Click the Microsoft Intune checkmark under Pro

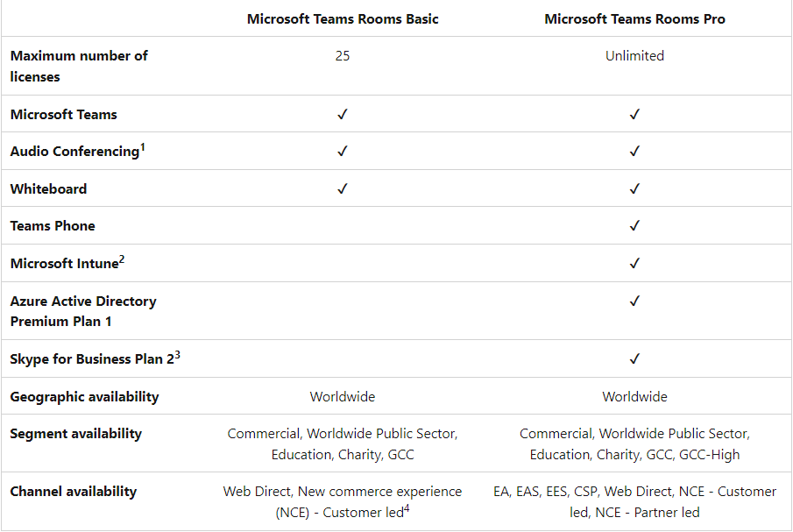point(634,263)
